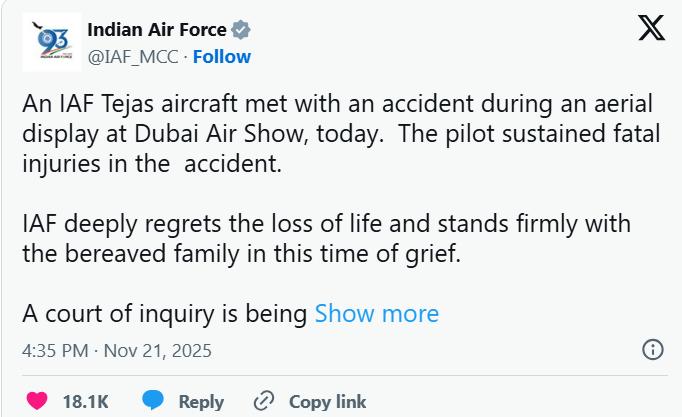This screenshot has width=682, height=417.
Task: Click the "A court of inquiry is being" text
Action: tap(164, 314)
